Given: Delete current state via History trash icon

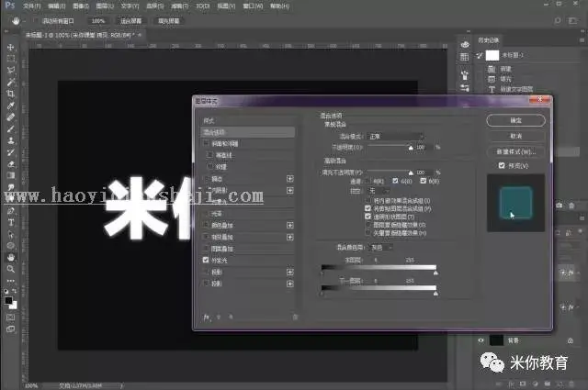Looking at the screenshot, I should 571,206.
